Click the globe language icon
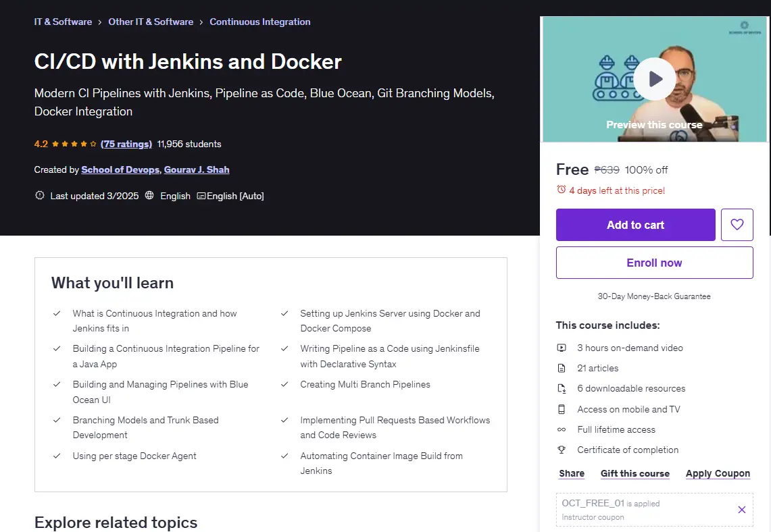The height and width of the screenshot is (532, 771). pos(149,195)
